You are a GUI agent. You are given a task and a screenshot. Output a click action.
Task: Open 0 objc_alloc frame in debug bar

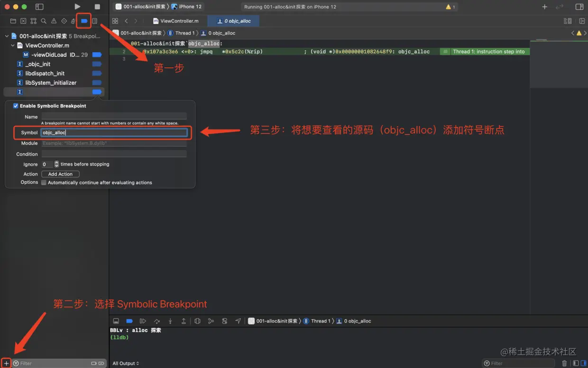tap(354, 321)
